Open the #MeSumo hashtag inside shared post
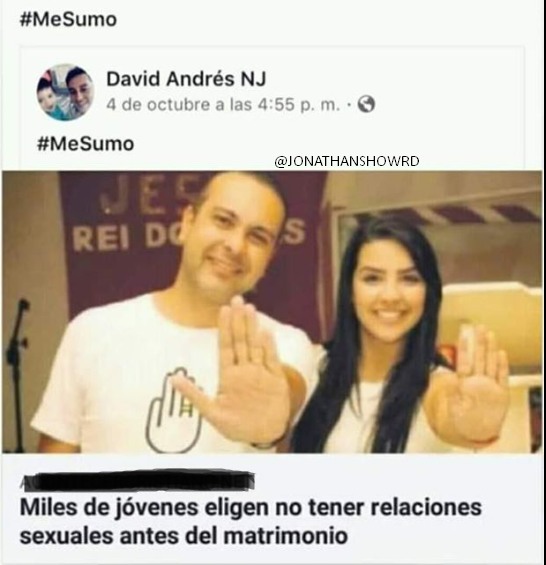This screenshot has width=546, height=565. pos(86,143)
